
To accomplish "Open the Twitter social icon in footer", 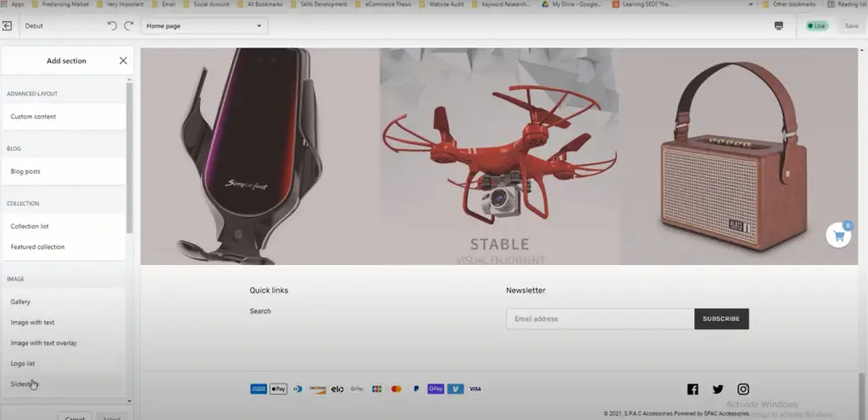I will (x=718, y=390).
